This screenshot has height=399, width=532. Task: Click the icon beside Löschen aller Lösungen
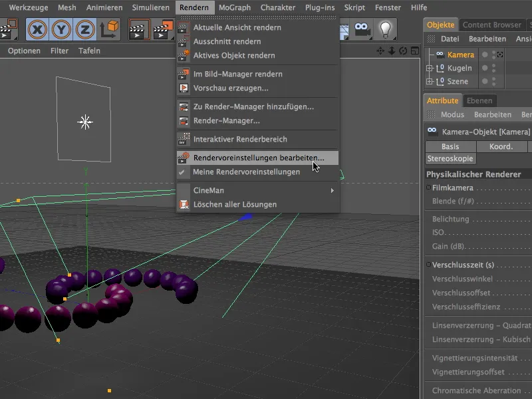coord(184,205)
